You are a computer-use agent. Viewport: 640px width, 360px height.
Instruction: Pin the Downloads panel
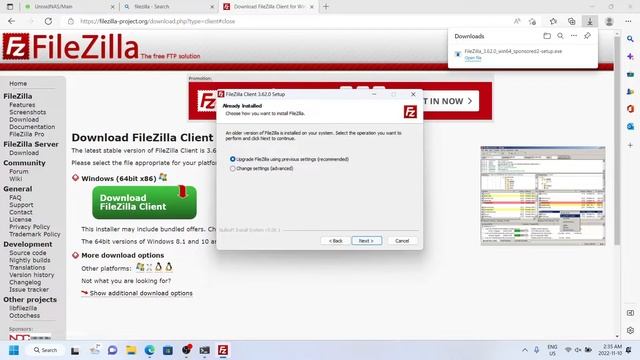587,36
